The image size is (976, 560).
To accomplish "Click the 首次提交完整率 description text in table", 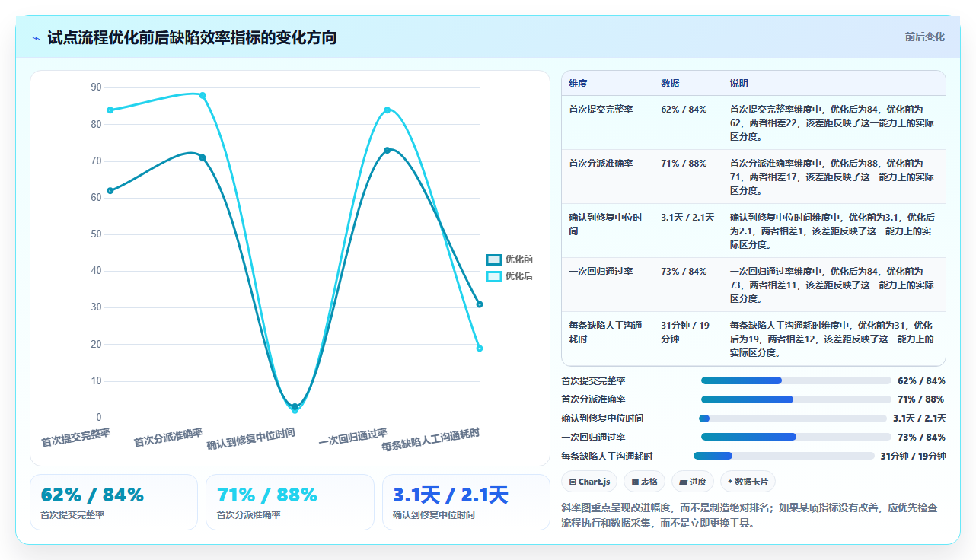I will (x=832, y=123).
